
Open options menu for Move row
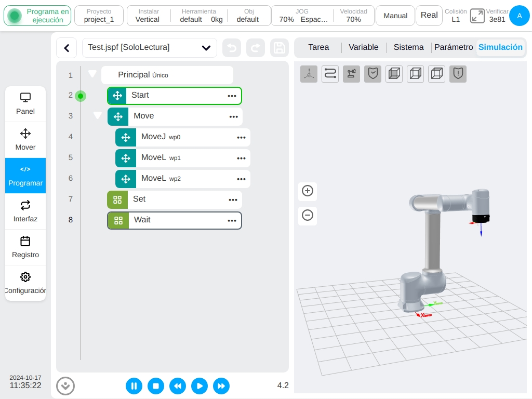tap(234, 117)
